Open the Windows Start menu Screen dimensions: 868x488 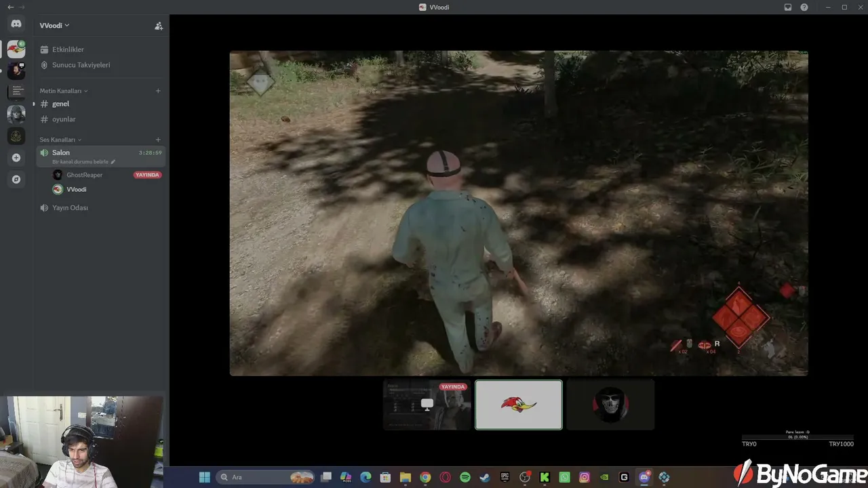[204, 477]
